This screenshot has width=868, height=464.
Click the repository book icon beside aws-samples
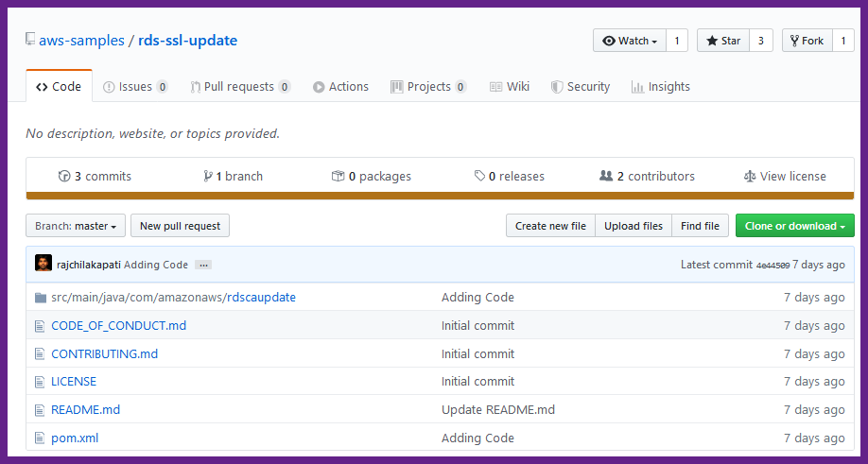click(x=30, y=40)
